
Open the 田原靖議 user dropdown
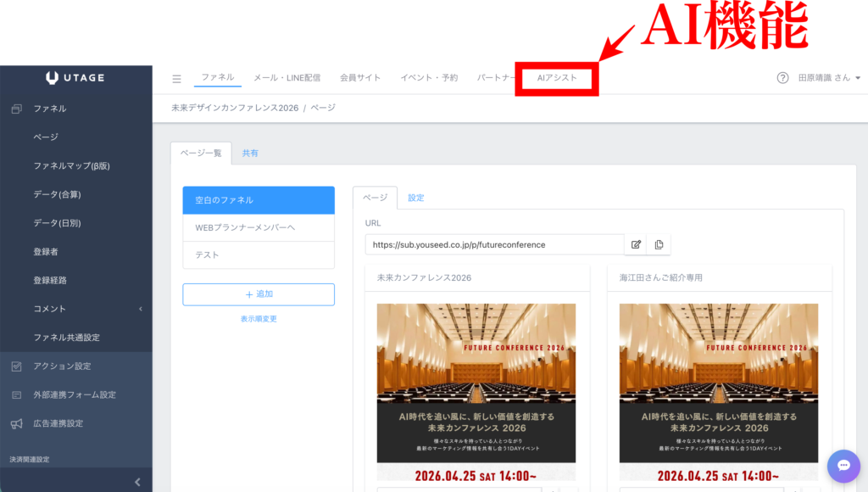point(828,78)
